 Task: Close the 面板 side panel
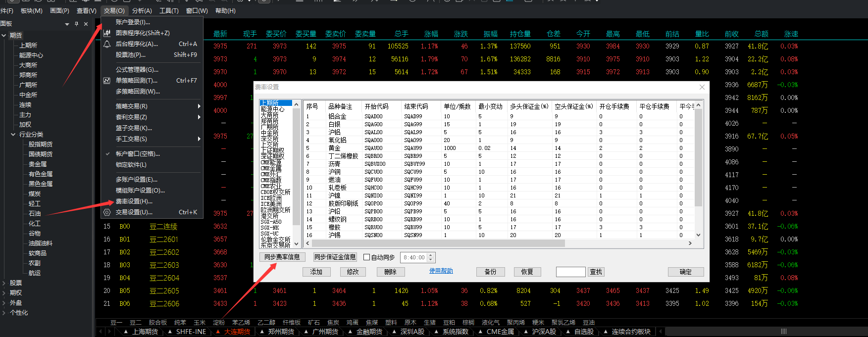click(86, 24)
